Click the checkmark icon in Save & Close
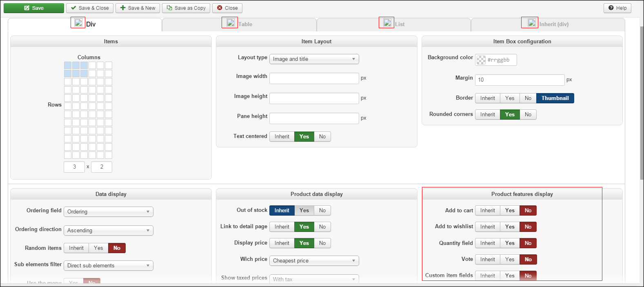Viewport: 644px width, 287px height. pyautogui.click(x=73, y=8)
